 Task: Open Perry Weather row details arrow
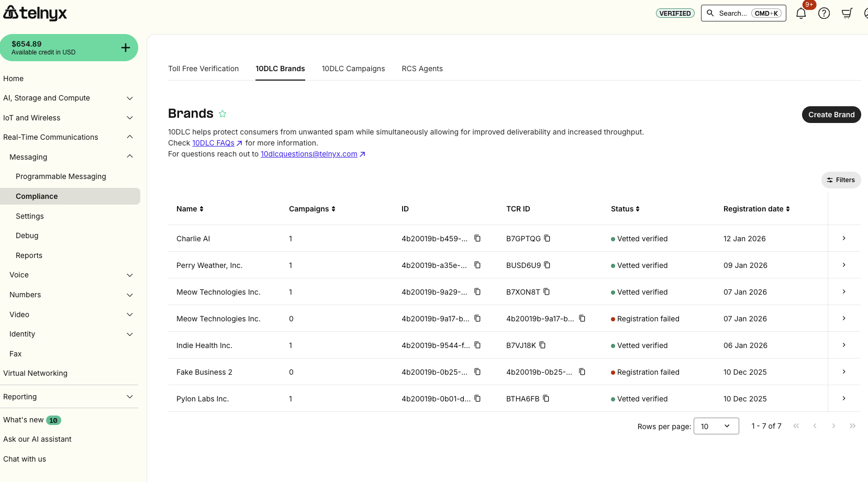(844, 265)
